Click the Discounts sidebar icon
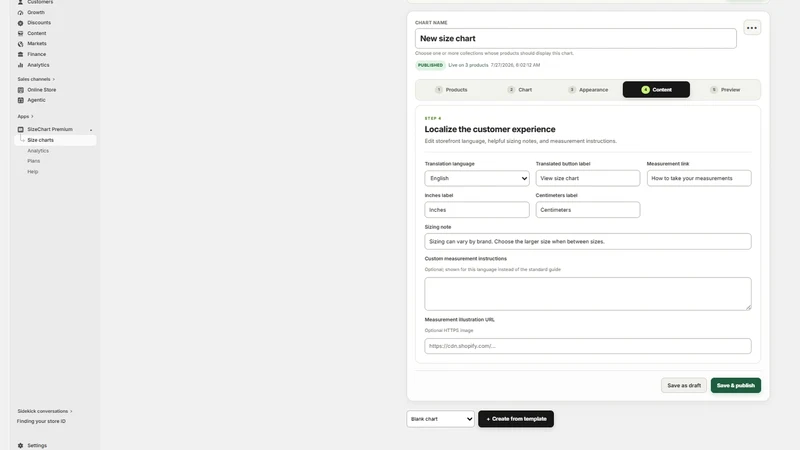Screen dimensions: 800x450 [20, 23]
